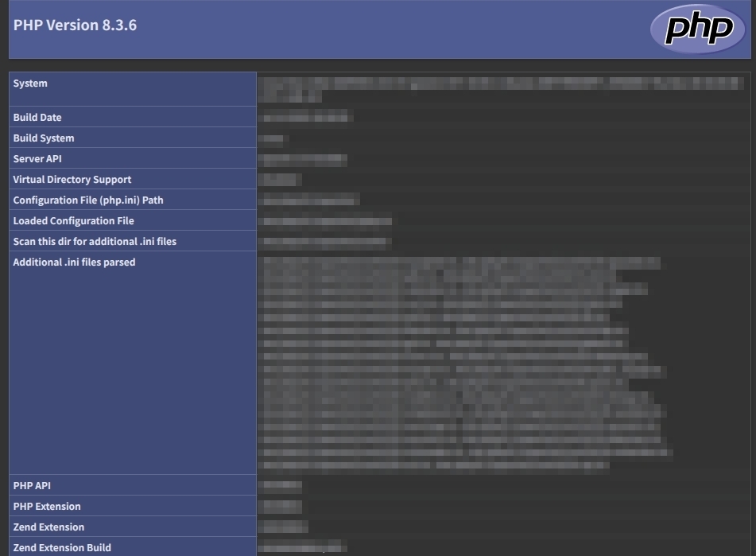The width and height of the screenshot is (756, 556).
Task: Select the Build Date label
Action: pyautogui.click(x=36, y=117)
